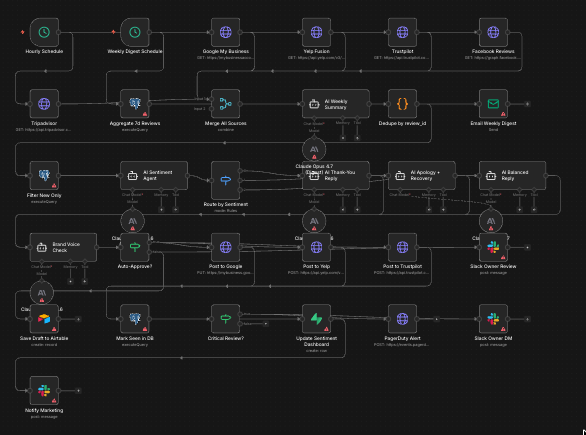Open the Yelp Fusion HTTP node
The width and height of the screenshot is (586, 435).
316,32
